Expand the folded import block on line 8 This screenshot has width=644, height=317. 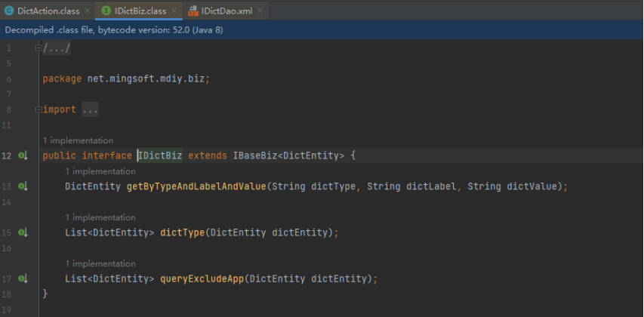coord(39,109)
